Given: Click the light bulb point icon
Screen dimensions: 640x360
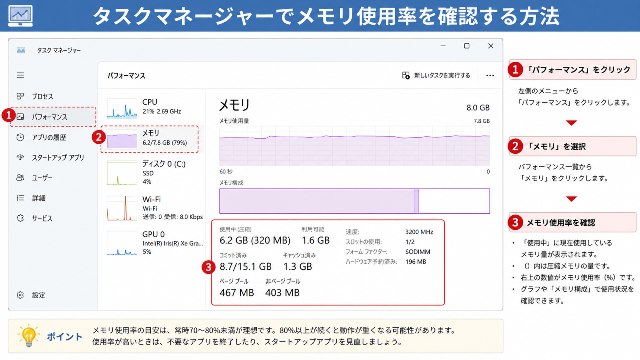Looking at the screenshot, I should 29,336.
